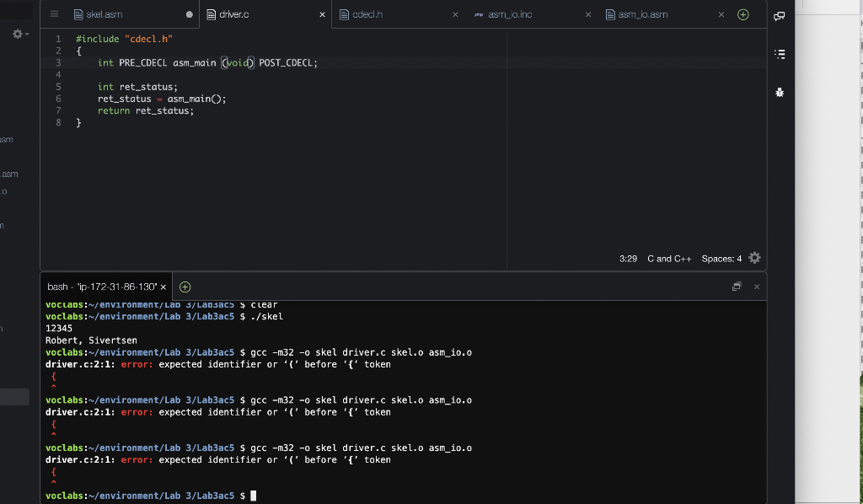Select the bash terminal tab
Viewport: 863px width, 504px height.
102,287
